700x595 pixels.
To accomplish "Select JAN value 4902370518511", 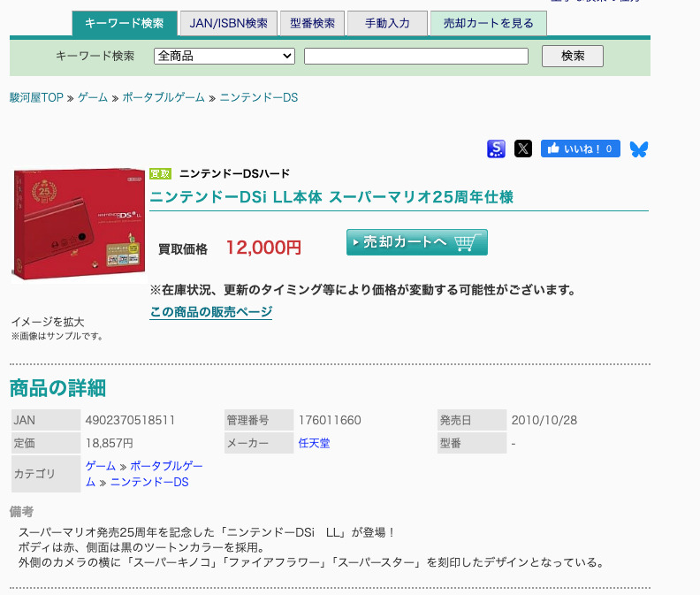I will (x=130, y=420).
